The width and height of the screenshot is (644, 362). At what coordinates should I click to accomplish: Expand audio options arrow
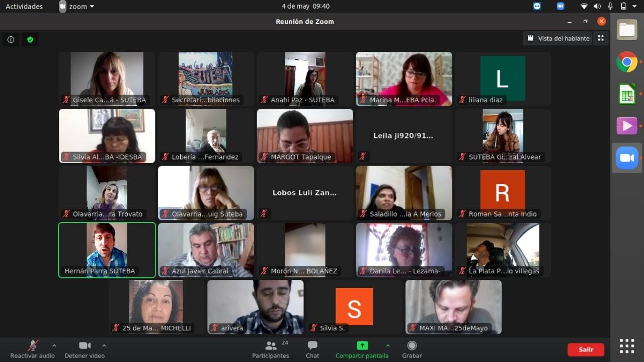pos(54,345)
